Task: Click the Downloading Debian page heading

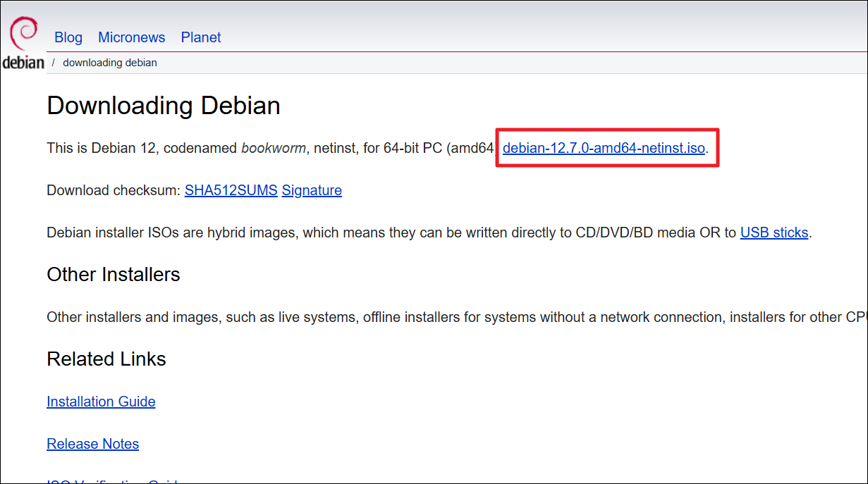Action: click(x=163, y=106)
